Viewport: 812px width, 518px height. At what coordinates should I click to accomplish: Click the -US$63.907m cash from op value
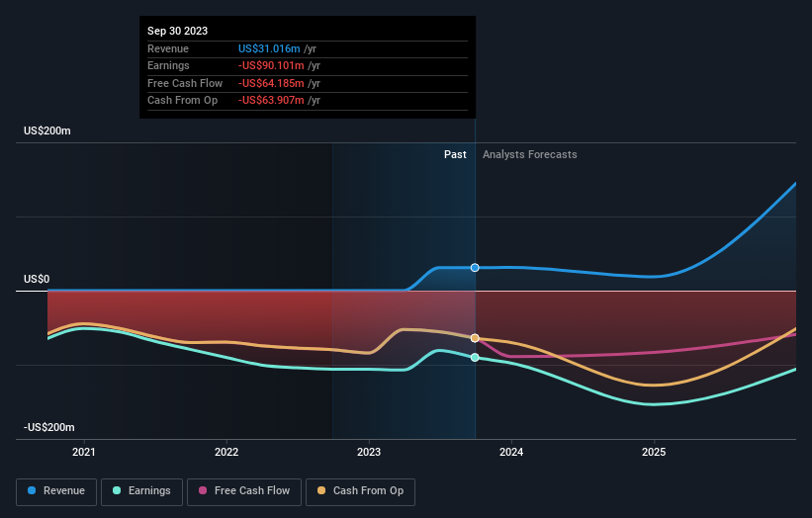271,101
